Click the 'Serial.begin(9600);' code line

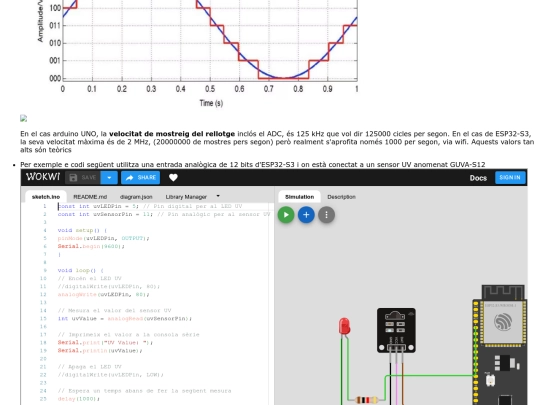pyautogui.click(x=91, y=246)
